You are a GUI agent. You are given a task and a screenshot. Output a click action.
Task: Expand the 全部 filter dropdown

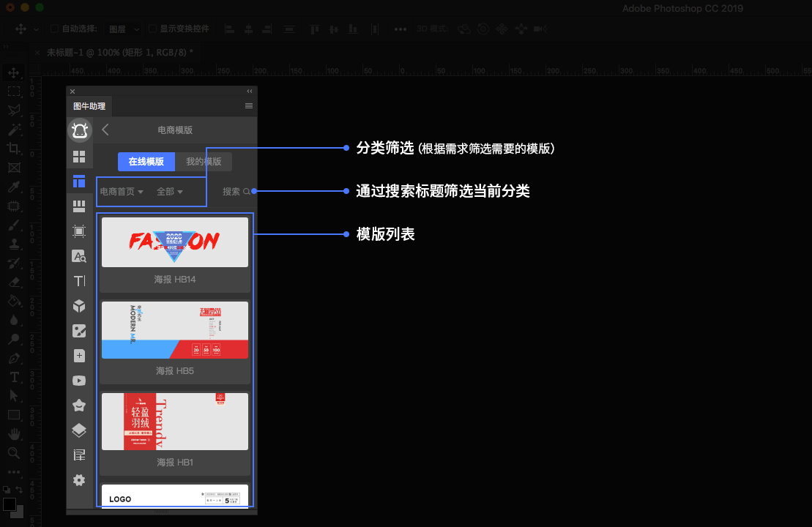pos(169,192)
